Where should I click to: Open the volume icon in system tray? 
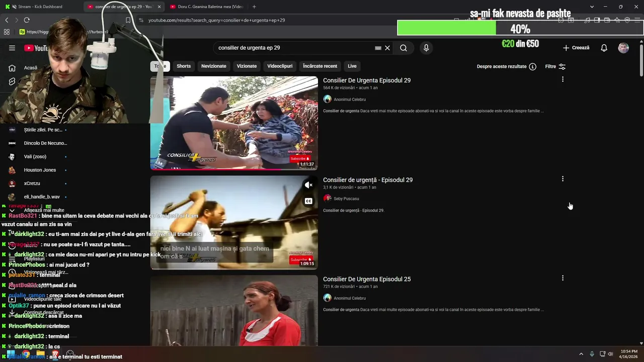(x=610, y=354)
